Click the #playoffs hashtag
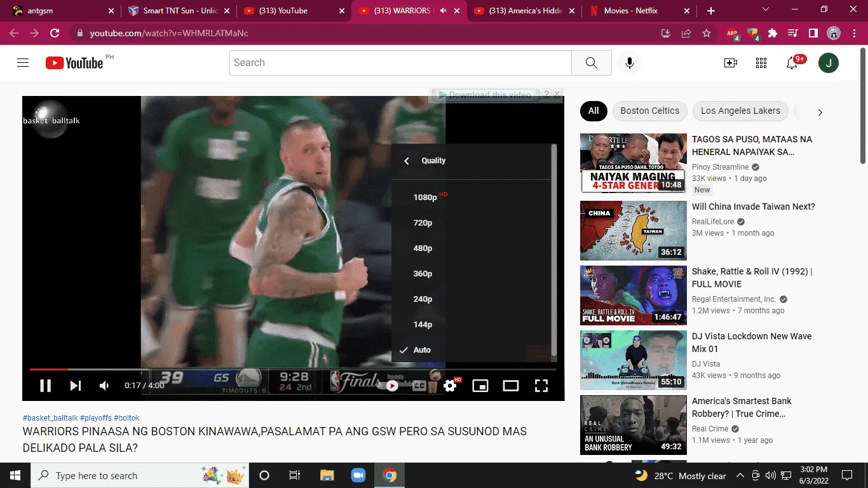 (96, 418)
